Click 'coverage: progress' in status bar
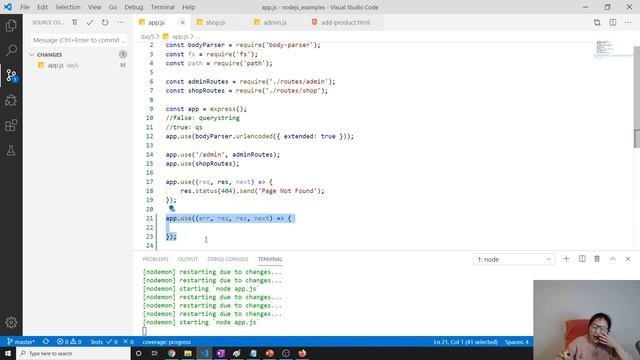The height and width of the screenshot is (360, 640). 167,342
